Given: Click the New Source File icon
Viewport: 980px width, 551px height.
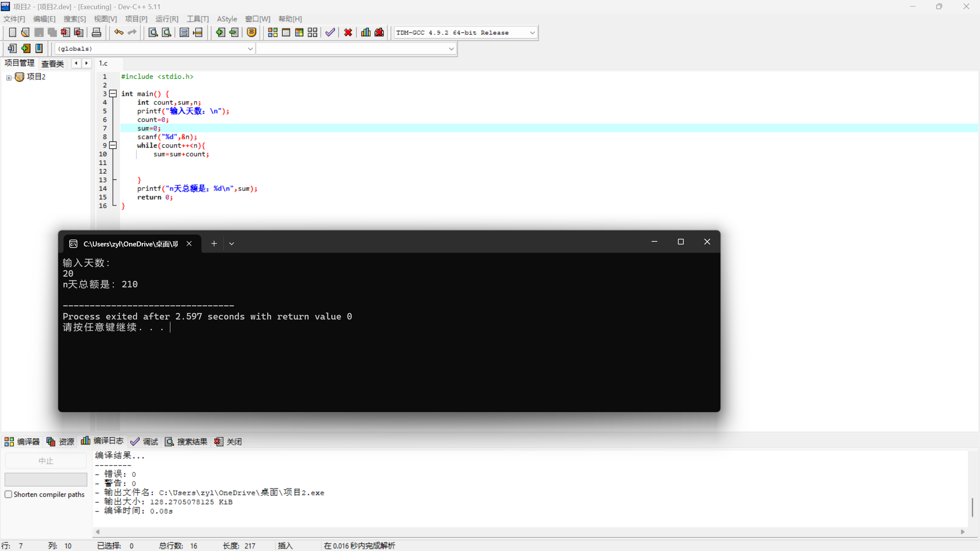Looking at the screenshot, I should point(12,33).
